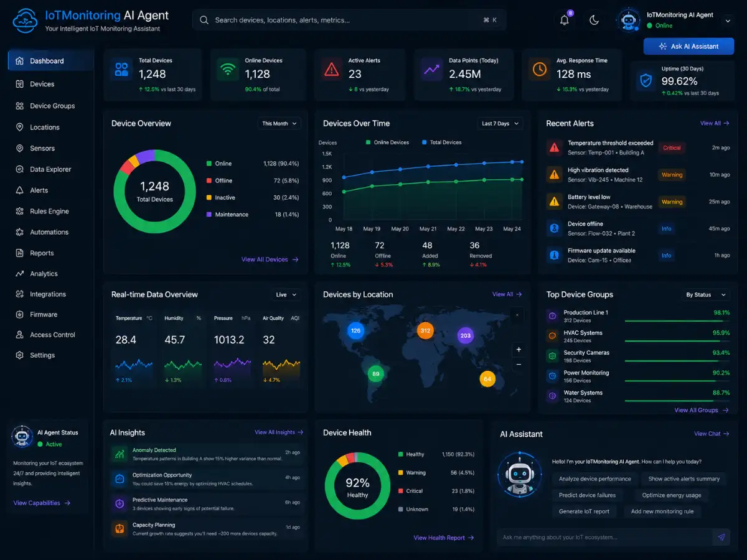747x560 pixels.
Task: Click Analyze device performance suggestion
Action: (595, 478)
